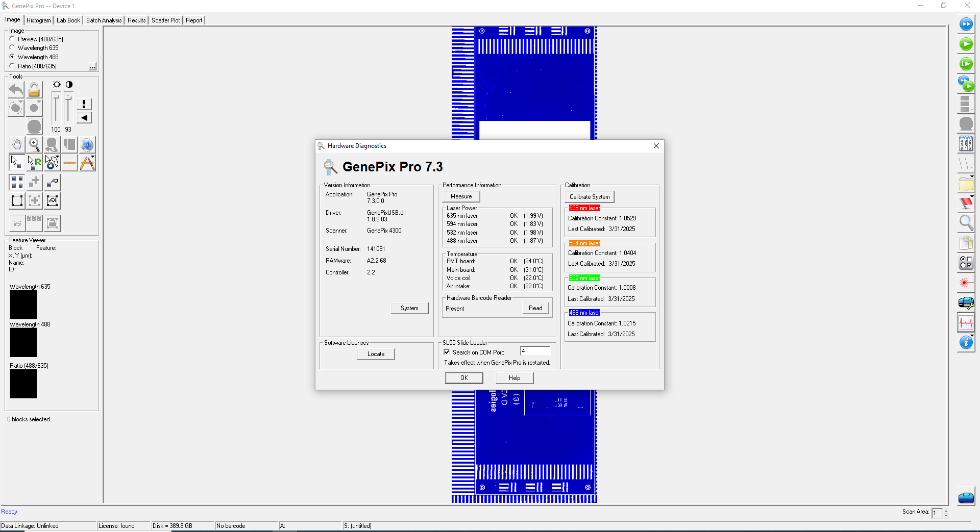
Task: Select the Preview (488/635) radio button
Action: (12, 39)
